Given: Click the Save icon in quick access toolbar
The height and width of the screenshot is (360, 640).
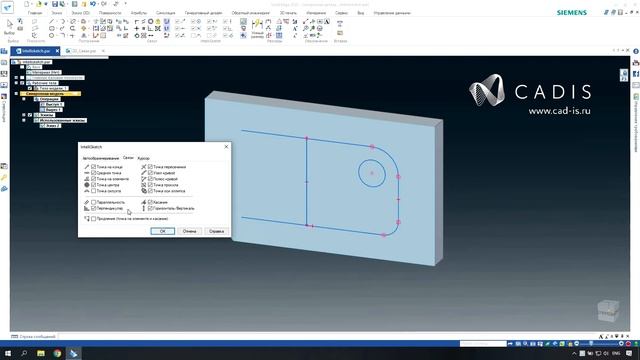Looking at the screenshot, I should pyautogui.click(x=55, y=4).
